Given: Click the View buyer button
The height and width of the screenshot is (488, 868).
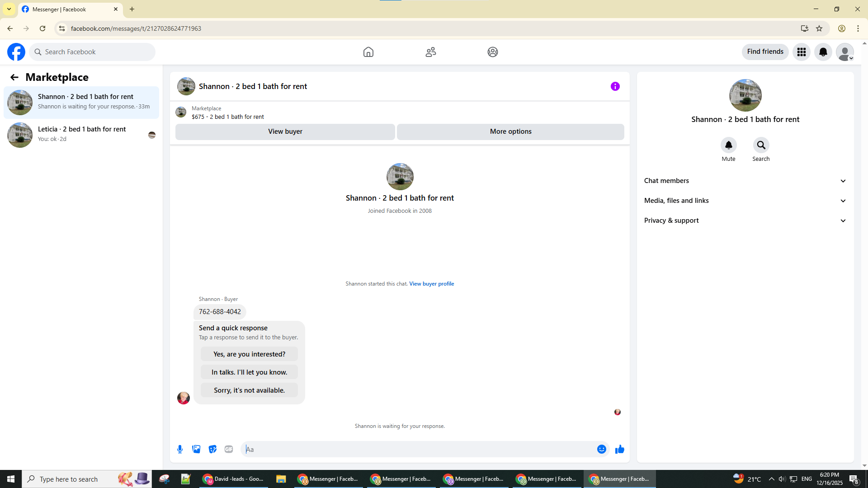Looking at the screenshot, I should coord(285,131).
